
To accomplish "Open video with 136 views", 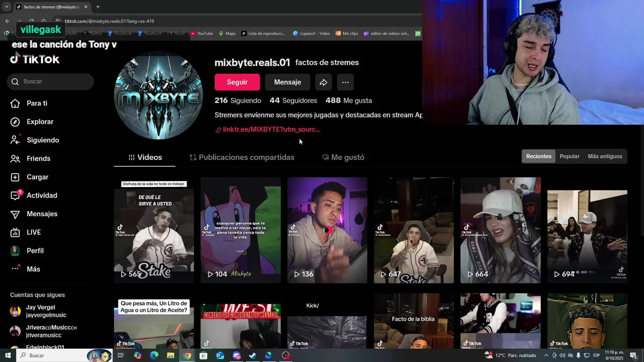I will pos(327,230).
